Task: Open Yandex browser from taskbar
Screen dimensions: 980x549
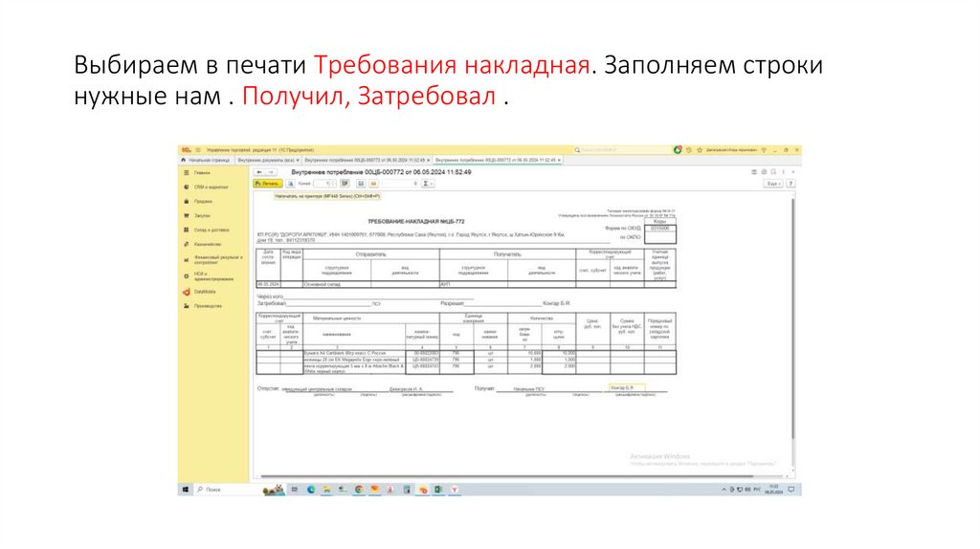Action: click(x=455, y=489)
